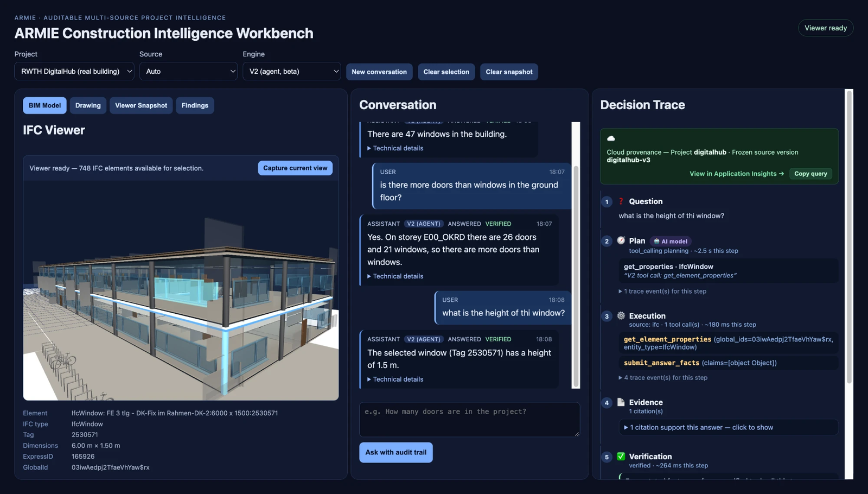
Task: Click the Execution gear icon
Action: tap(621, 315)
